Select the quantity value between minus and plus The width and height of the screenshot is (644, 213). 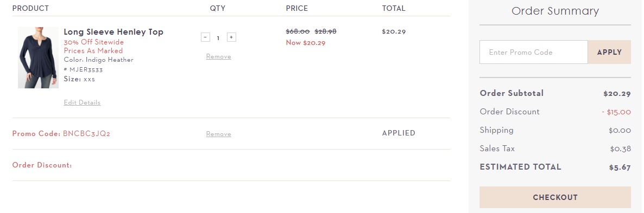(x=218, y=38)
